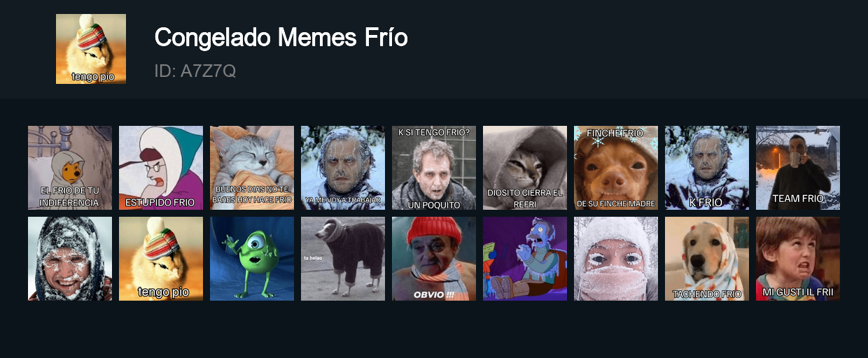868x358 pixels.
Task: Select the 'Team frio' sticker
Action: (798, 168)
